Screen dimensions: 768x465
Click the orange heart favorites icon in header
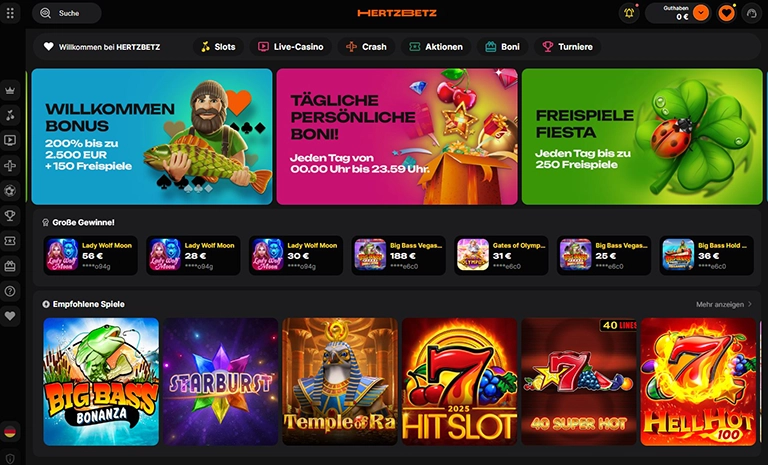(726, 13)
